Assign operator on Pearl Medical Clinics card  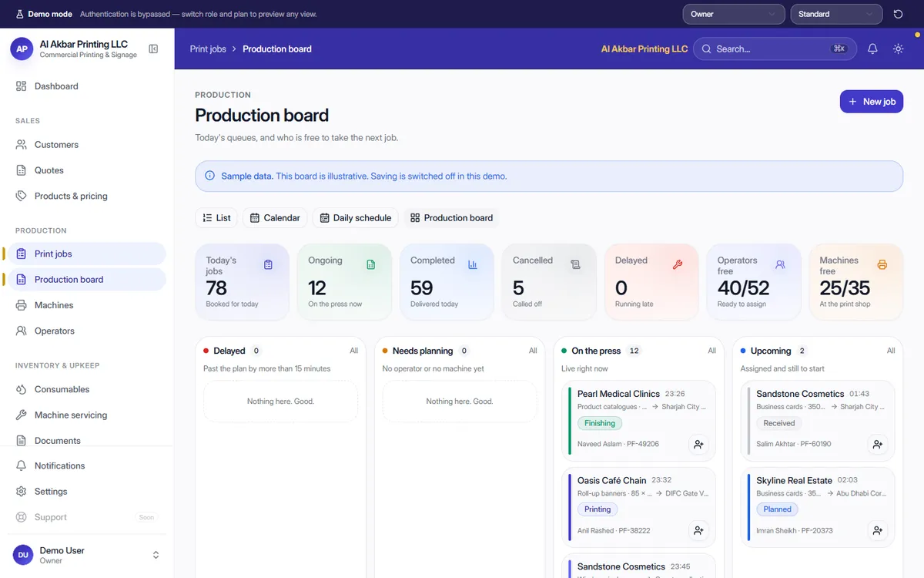tap(698, 444)
